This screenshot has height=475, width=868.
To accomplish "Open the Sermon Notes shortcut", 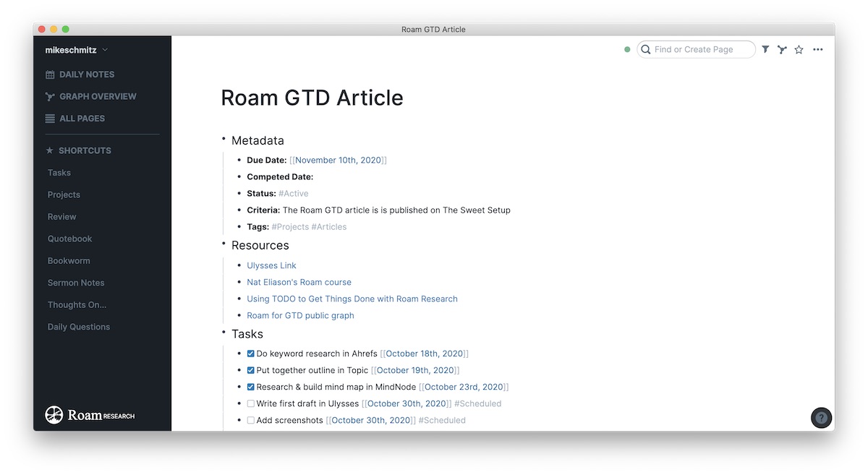I will point(76,283).
